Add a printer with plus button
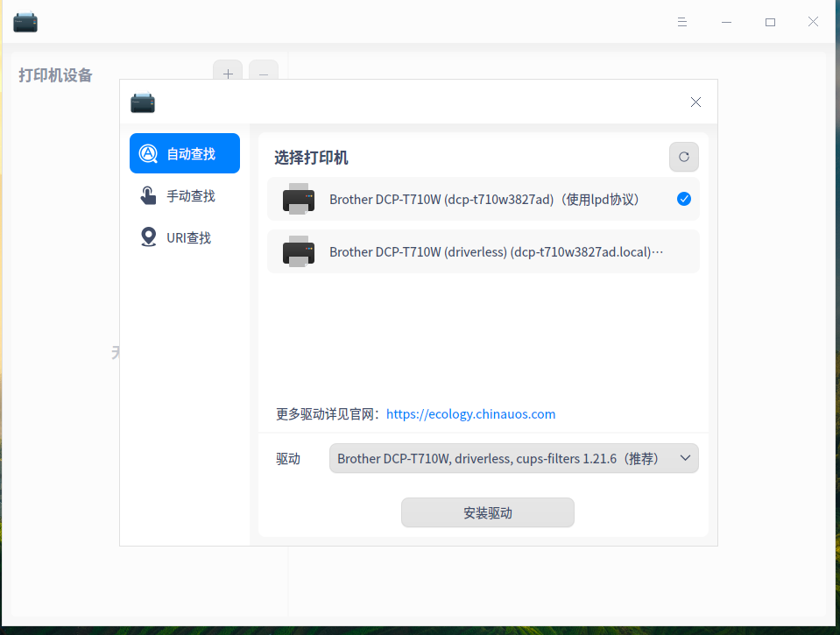Screen dimensions: 840x635 point(228,71)
